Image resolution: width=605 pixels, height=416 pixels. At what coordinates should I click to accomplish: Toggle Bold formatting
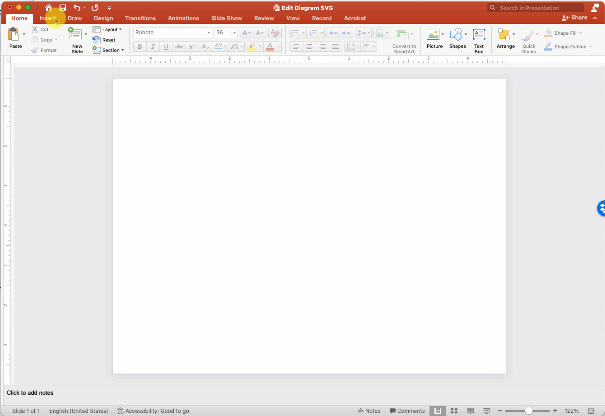coord(140,47)
